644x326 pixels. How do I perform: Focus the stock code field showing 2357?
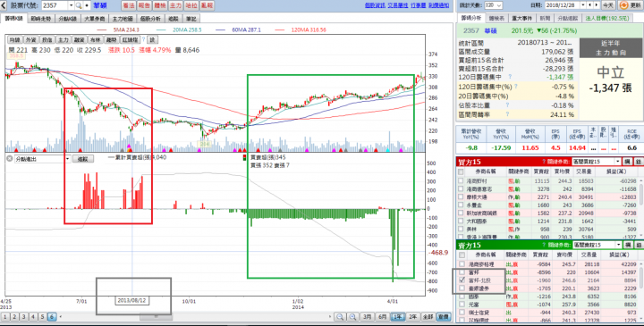click(55, 5)
